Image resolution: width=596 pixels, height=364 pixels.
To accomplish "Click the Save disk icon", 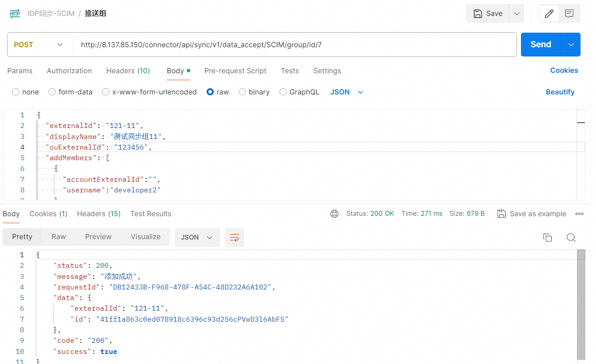I will [x=478, y=13].
